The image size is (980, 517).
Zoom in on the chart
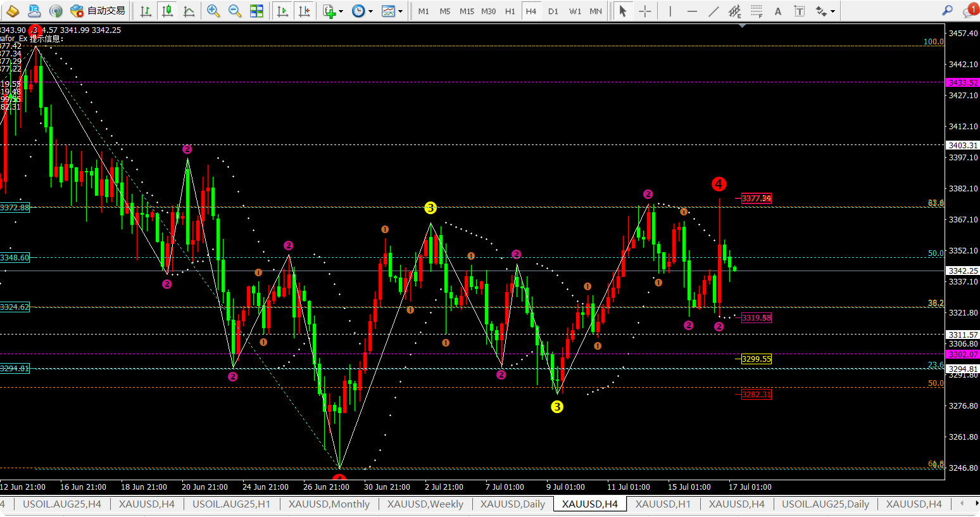213,11
